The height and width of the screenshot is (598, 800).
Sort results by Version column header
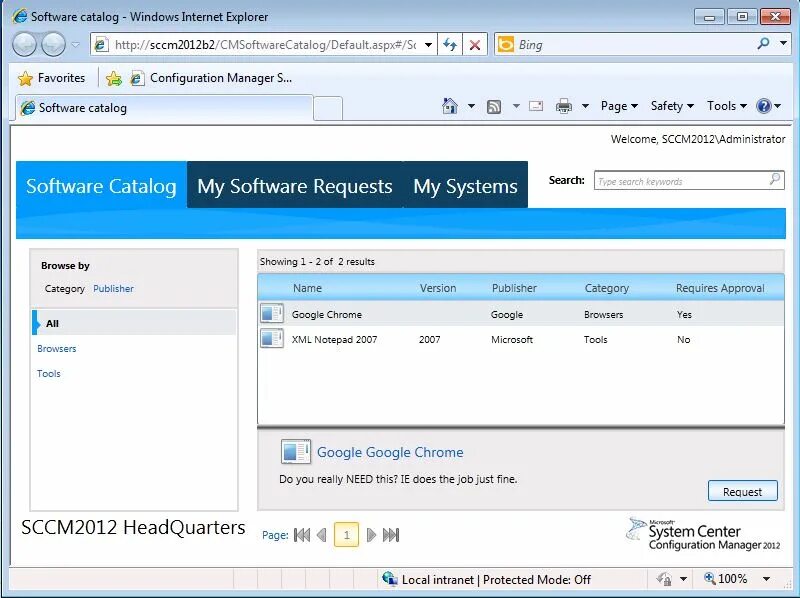[x=438, y=288]
